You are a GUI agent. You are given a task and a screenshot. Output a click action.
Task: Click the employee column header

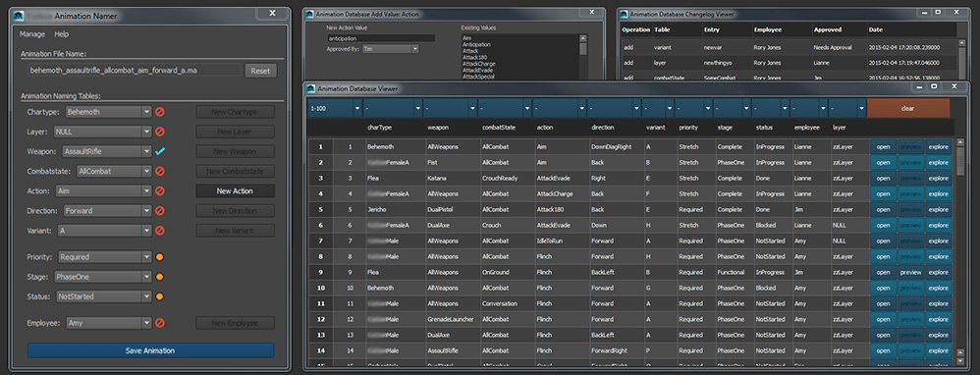click(x=806, y=128)
